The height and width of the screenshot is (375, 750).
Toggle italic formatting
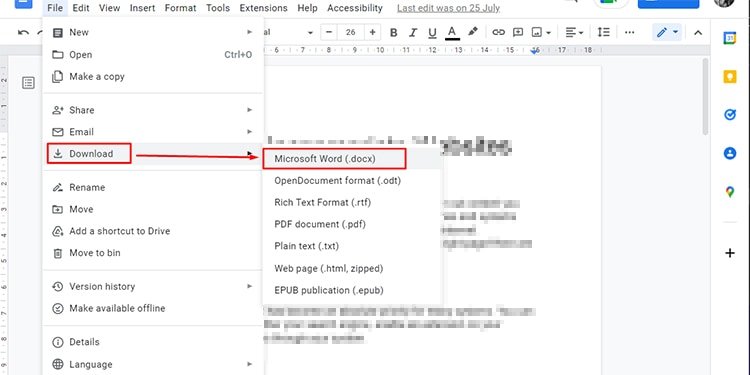click(x=413, y=33)
